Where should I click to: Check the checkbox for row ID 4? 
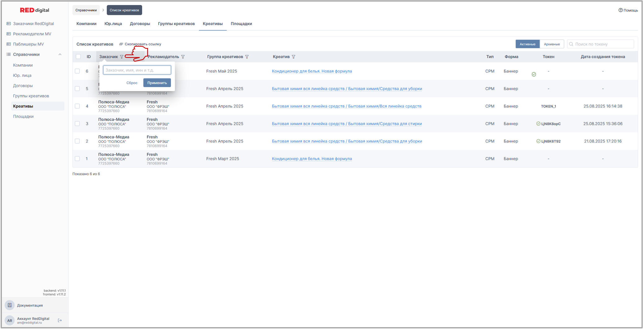78,106
